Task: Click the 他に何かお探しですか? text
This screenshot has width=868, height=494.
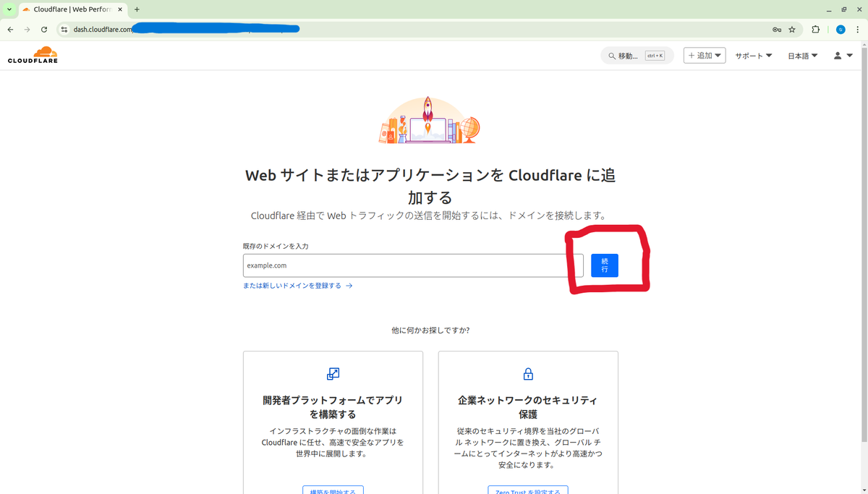Action: (430, 330)
